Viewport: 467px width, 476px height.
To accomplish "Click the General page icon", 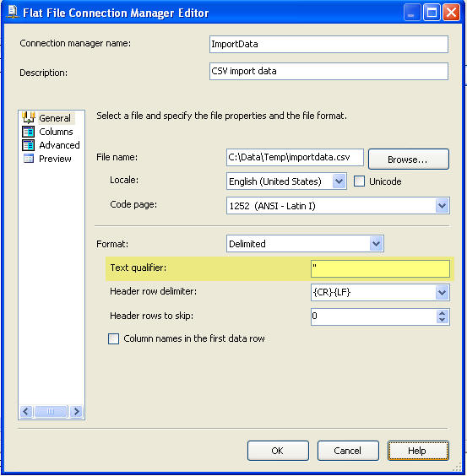I will (29, 117).
